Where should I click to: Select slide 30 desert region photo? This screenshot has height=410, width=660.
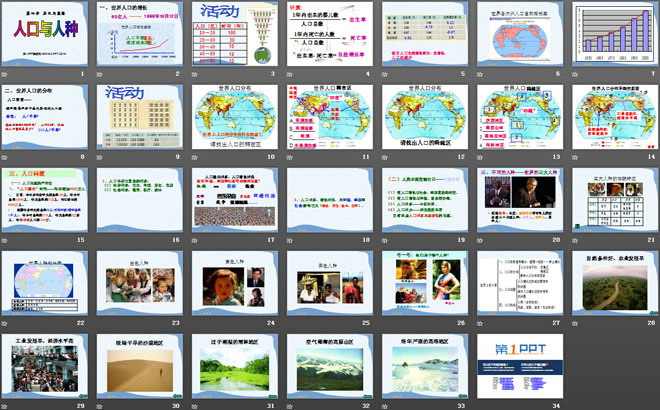pyautogui.click(x=136, y=366)
